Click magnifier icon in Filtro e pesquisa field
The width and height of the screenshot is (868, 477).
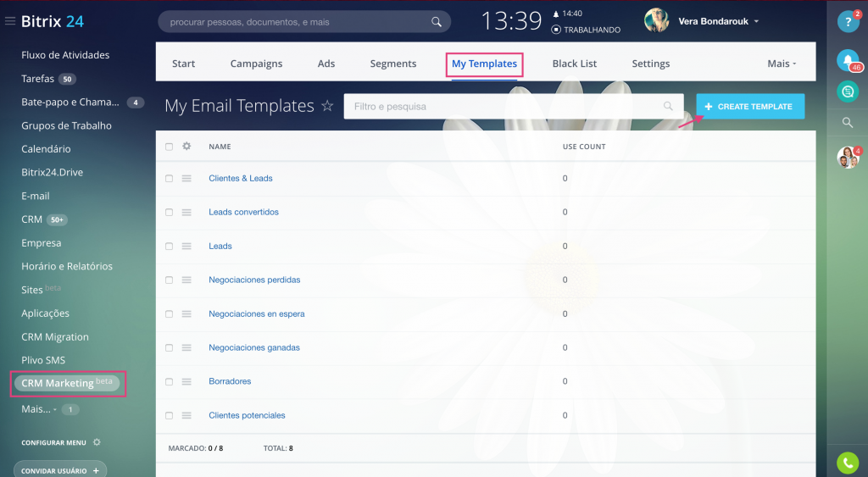(x=668, y=106)
